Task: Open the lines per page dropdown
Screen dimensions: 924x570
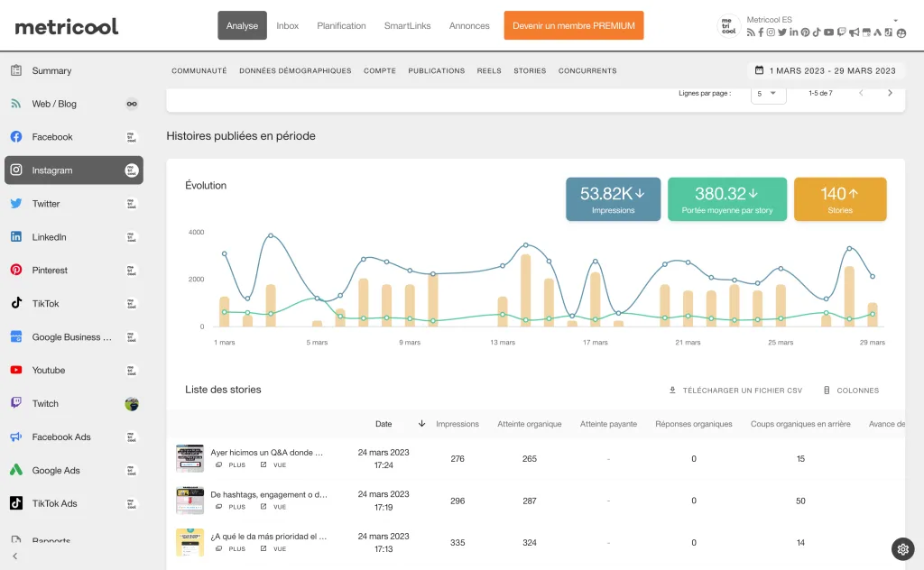Action: [768, 93]
